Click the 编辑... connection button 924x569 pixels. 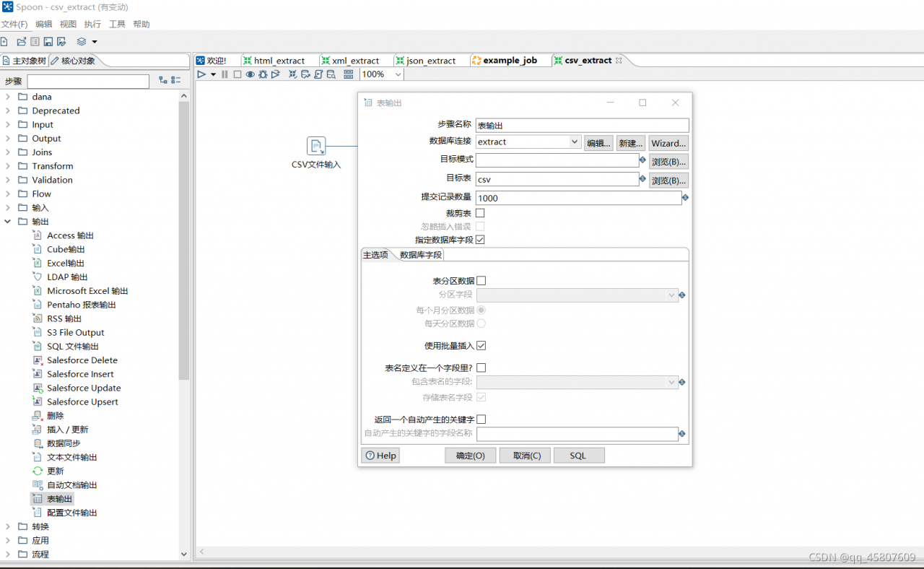599,143
